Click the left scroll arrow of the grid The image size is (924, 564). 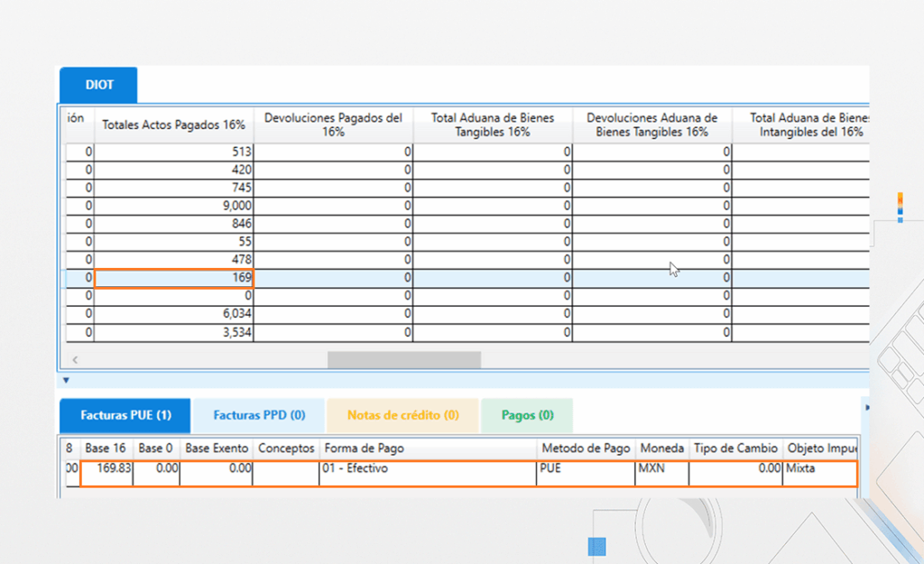click(x=75, y=359)
